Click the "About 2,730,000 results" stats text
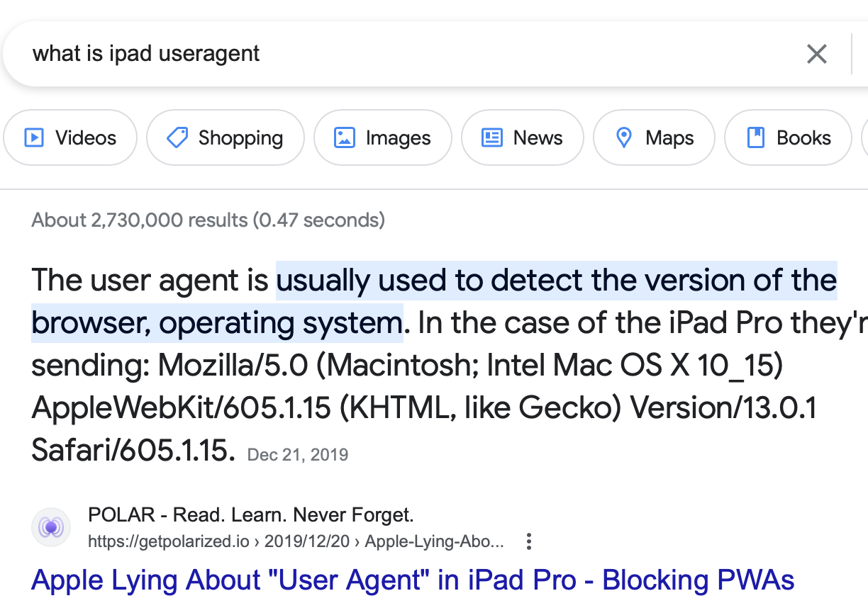Screen dimensions: 868x608 pyautogui.click(x=208, y=220)
